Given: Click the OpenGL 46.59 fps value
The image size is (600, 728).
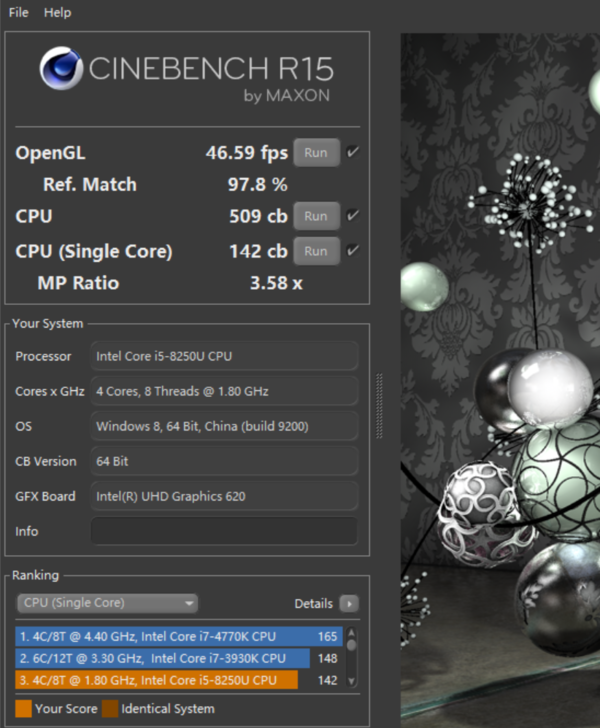Looking at the screenshot, I should click(x=247, y=153).
